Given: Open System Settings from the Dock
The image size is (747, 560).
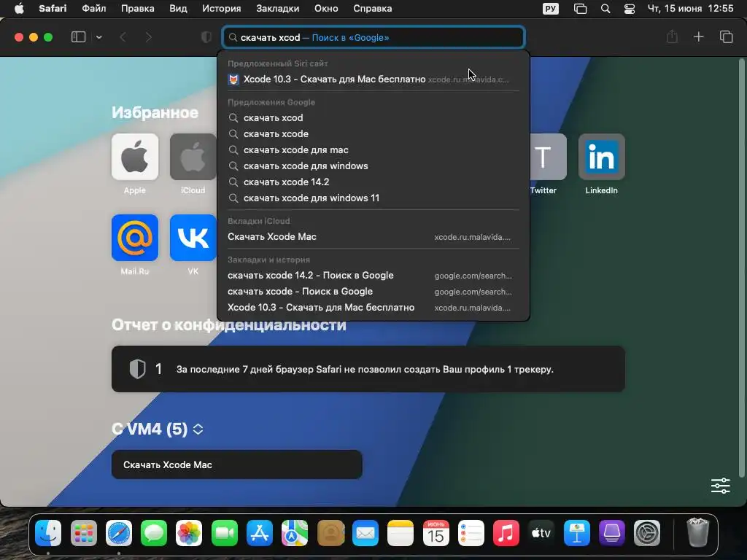Looking at the screenshot, I should 647,533.
